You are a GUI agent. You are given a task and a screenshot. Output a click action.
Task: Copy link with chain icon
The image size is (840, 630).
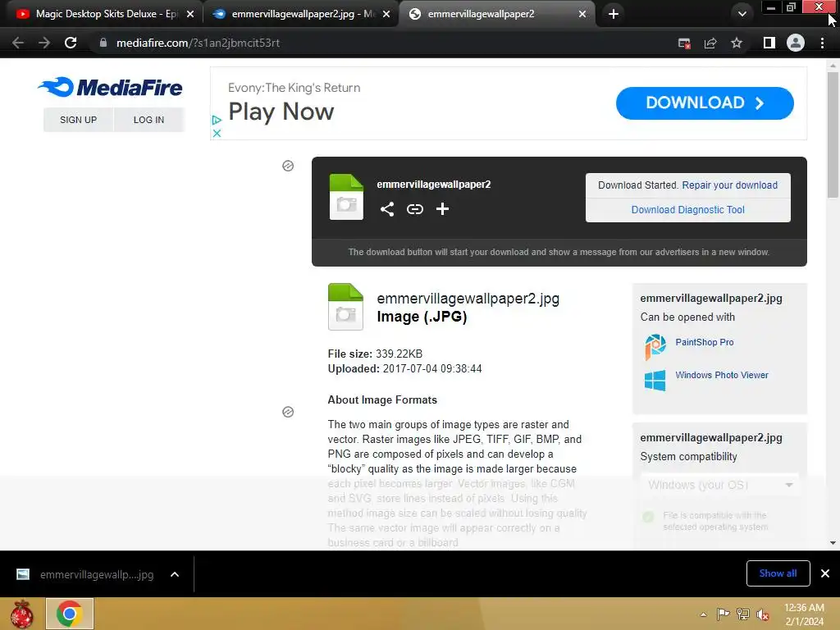414,209
